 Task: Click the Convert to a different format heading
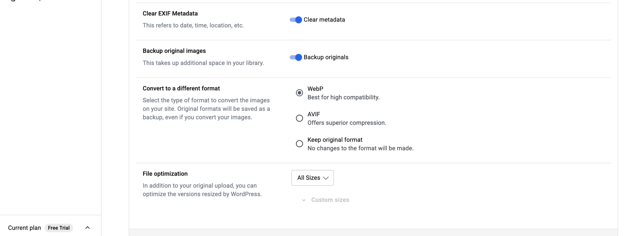point(181,88)
